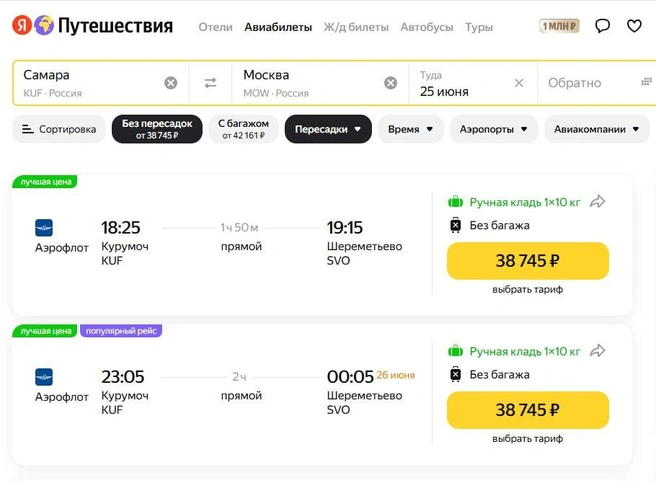
Task: Toggle the Без пересадок filter
Action: tap(157, 129)
